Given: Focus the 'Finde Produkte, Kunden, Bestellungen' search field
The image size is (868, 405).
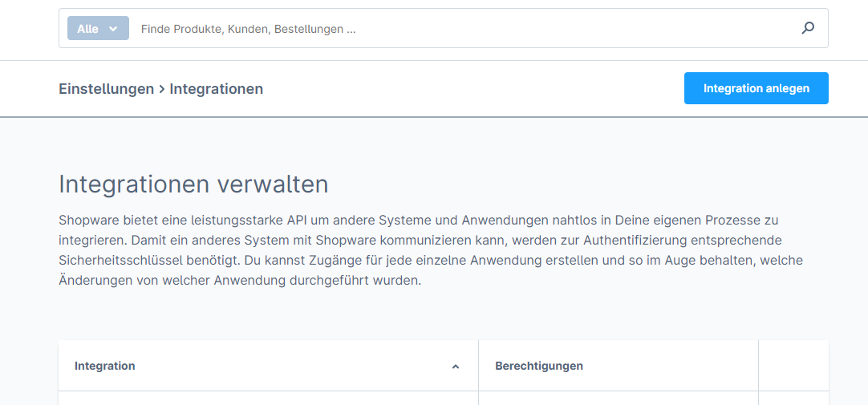Looking at the screenshot, I should [x=457, y=29].
